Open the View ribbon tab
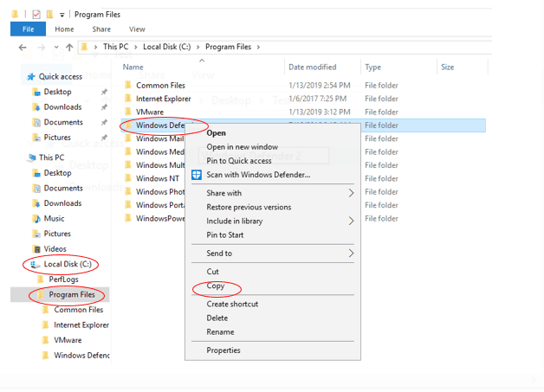The height and width of the screenshot is (392, 544). pos(137,29)
